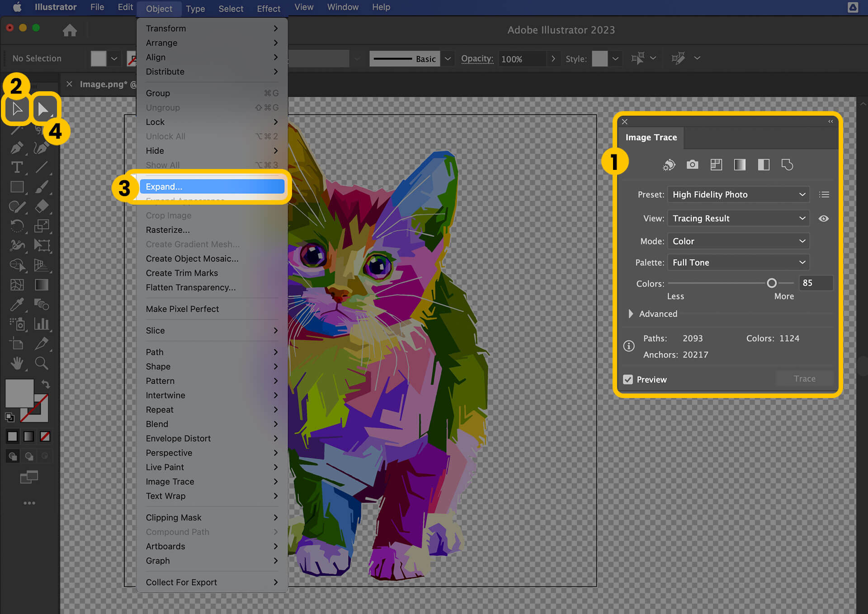
Task: Drag the Colors slider toward More
Action: (x=770, y=282)
